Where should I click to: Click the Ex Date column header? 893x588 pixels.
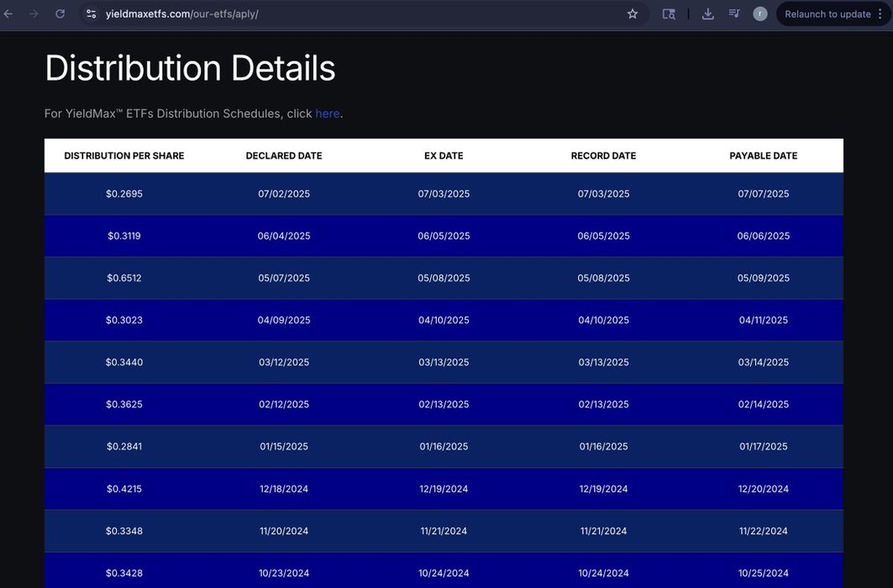tap(444, 155)
